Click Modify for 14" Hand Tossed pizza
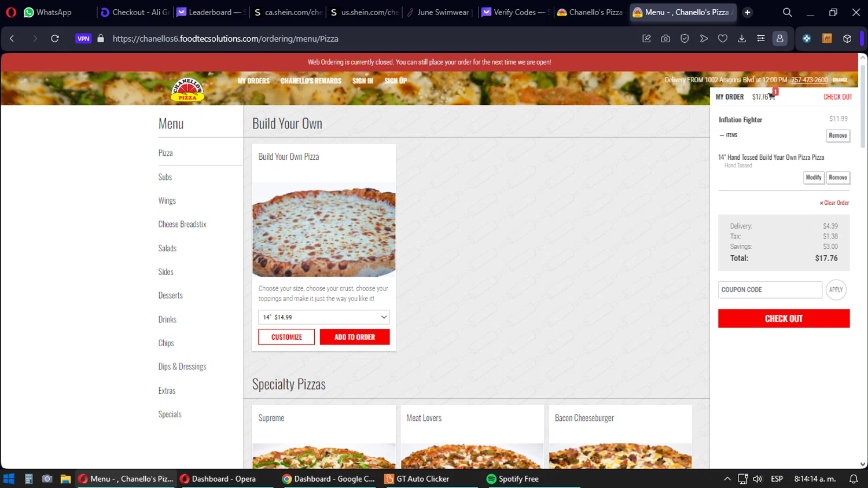Screen dimensions: 868x488 [x=814, y=178]
